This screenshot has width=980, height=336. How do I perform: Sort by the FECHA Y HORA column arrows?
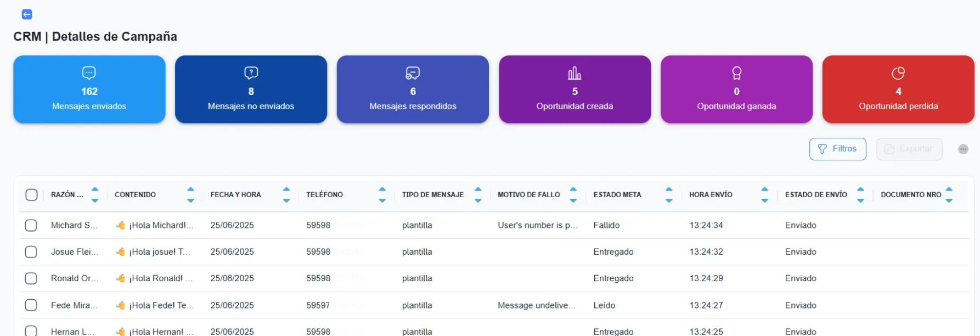tap(286, 195)
